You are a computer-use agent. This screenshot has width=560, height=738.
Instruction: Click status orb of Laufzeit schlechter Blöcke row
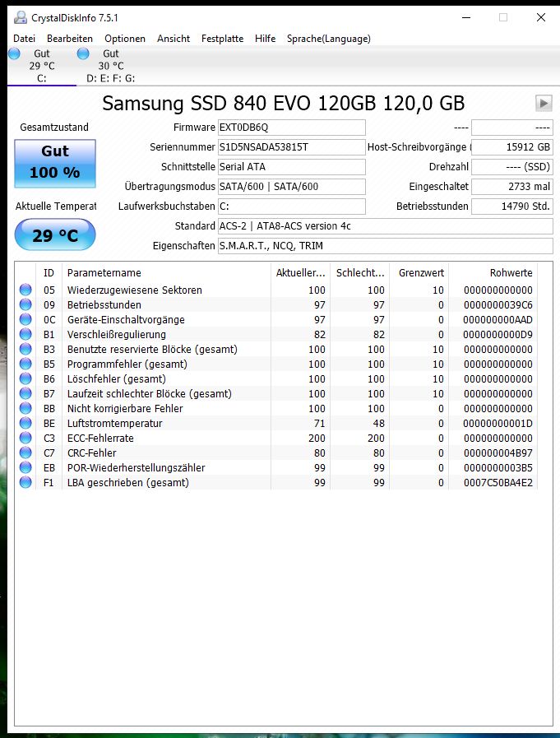(x=25, y=393)
